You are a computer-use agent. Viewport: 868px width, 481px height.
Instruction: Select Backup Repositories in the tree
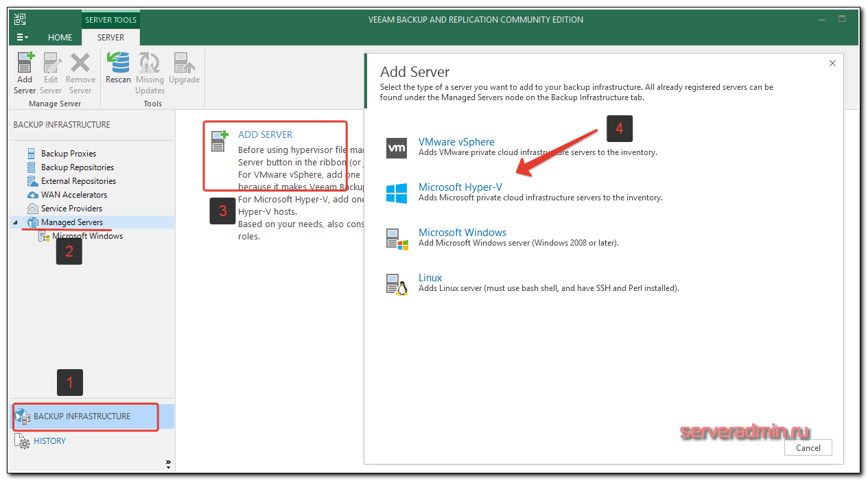click(77, 167)
